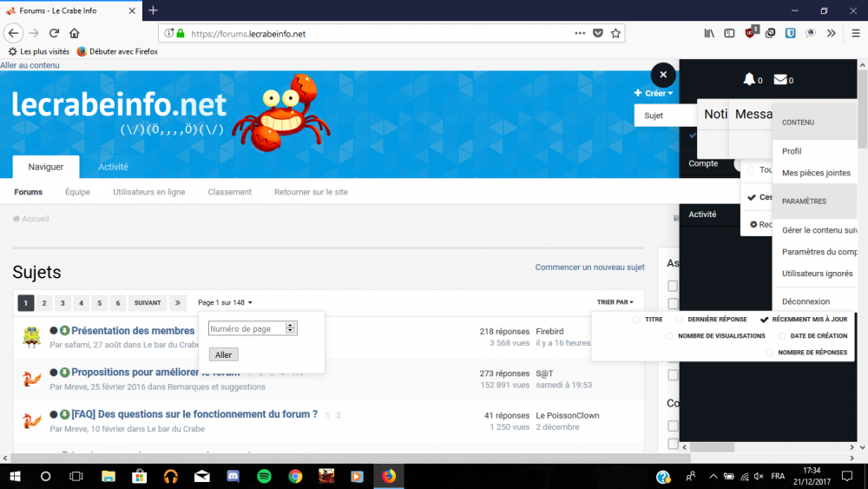Bookmark this page with the star icon
The height and width of the screenshot is (489, 868).
click(615, 33)
